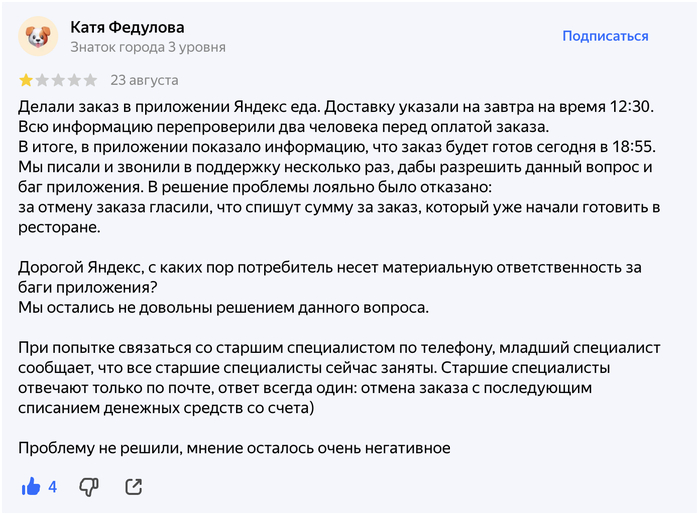This screenshot has height=515, width=700.
Task: Click the thumbs-down dislike icon
Action: 89,487
